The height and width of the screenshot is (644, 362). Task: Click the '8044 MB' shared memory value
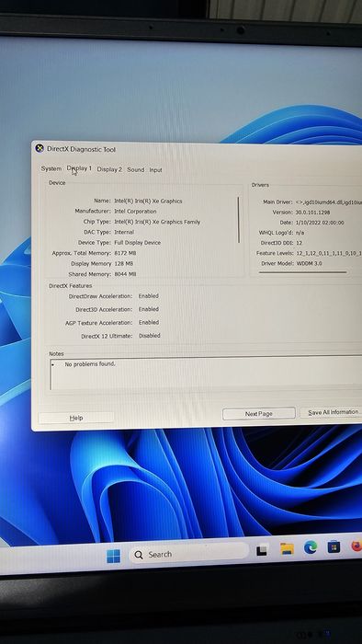126,274
